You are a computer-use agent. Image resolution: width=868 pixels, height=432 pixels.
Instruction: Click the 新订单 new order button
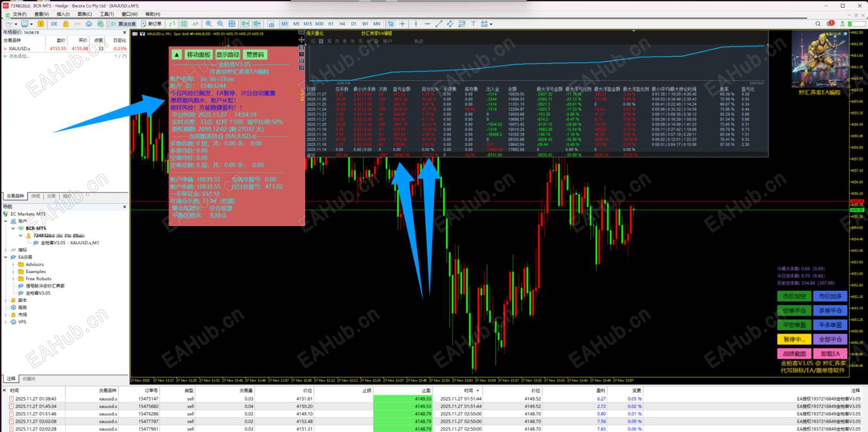[x=151, y=24]
